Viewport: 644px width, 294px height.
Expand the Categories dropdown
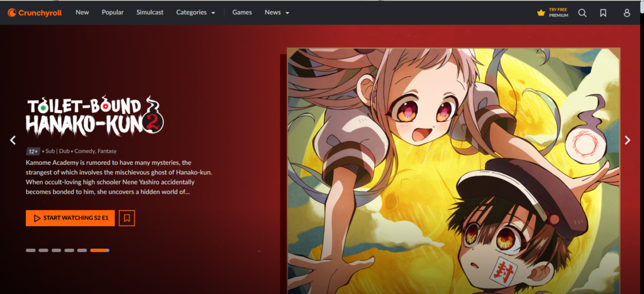point(196,13)
